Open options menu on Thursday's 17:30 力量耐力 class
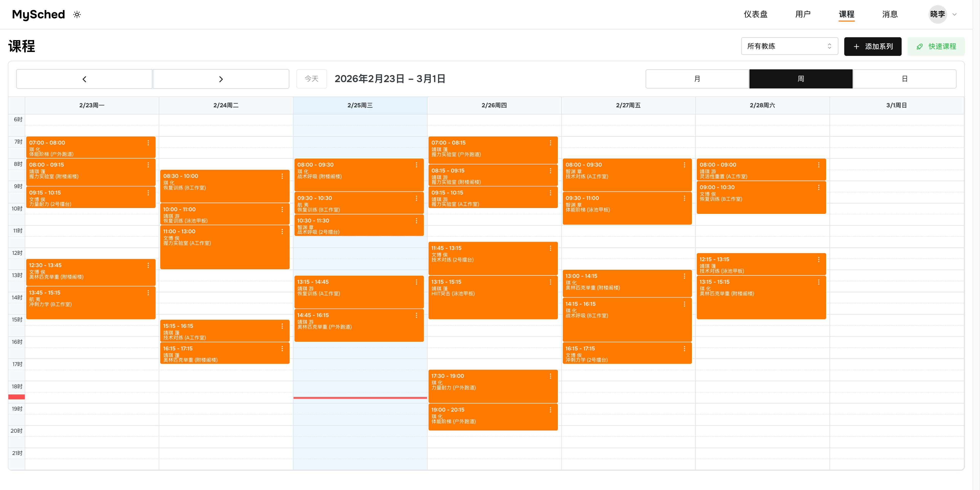 [550, 376]
